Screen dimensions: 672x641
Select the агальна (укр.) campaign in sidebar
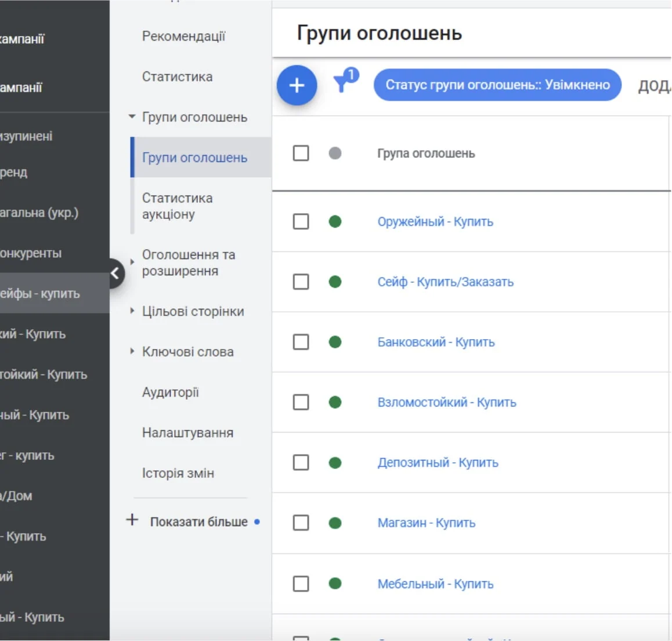pyautogui.click(x=39, y=213)
